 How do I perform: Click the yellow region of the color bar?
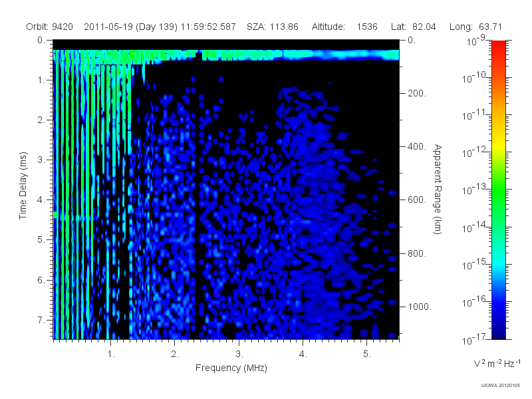[x=498, y=144]
